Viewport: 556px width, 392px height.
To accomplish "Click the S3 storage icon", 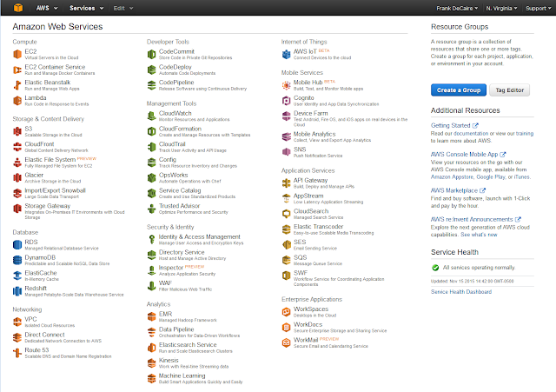I will click(x=17, y=131).
